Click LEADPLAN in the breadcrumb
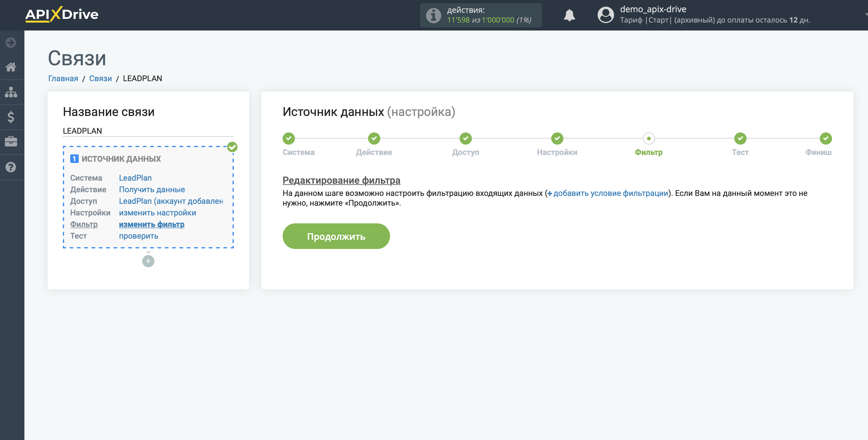This screenshot has height=440, width=868. tap(142, 78)
